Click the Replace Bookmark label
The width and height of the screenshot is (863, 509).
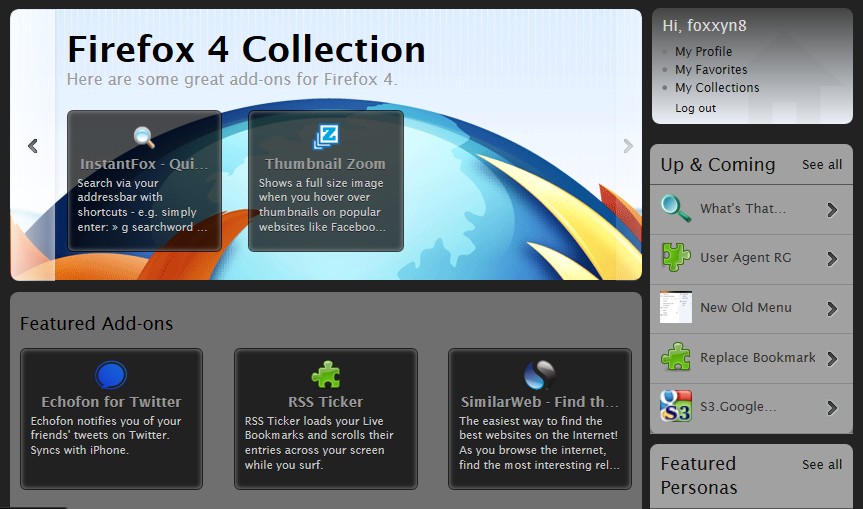point(758,357)
